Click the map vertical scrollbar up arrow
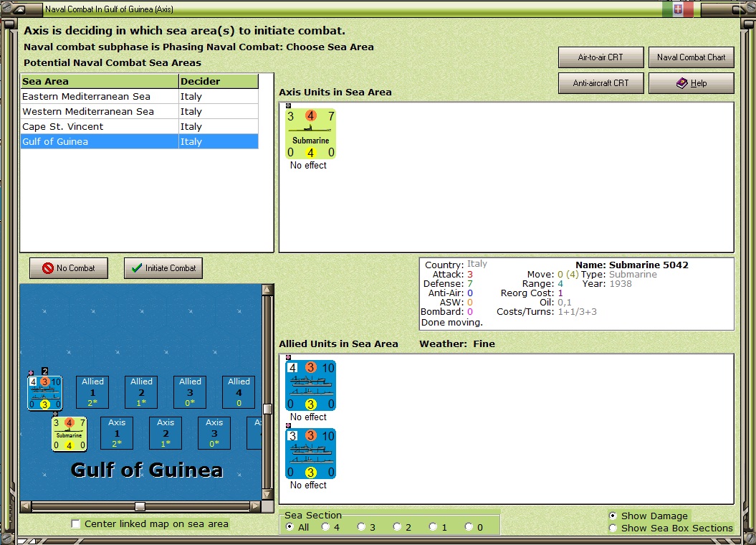The height and width of the screenshot is (545, 756). click(x=267, y=290)
